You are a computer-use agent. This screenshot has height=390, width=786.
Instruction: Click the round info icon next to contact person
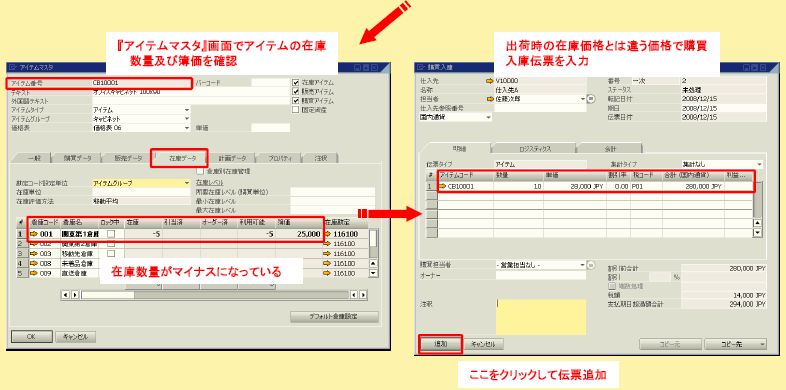coord(591,99)
